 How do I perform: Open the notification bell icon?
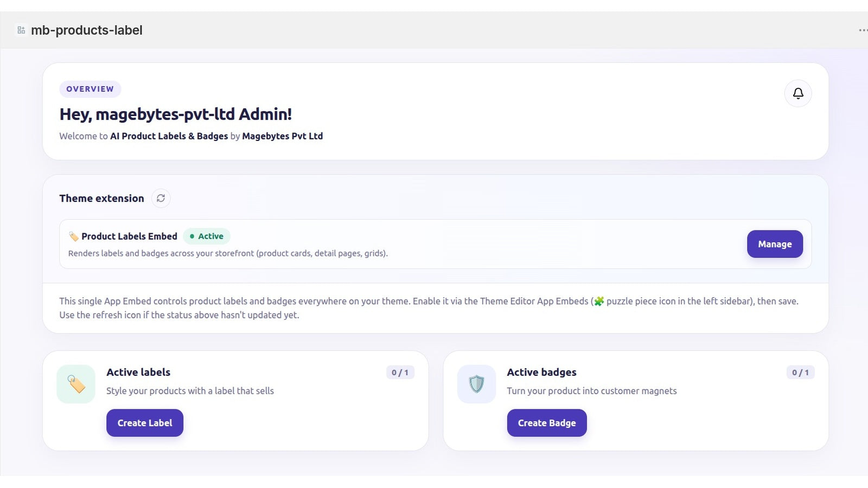point(798,93)
